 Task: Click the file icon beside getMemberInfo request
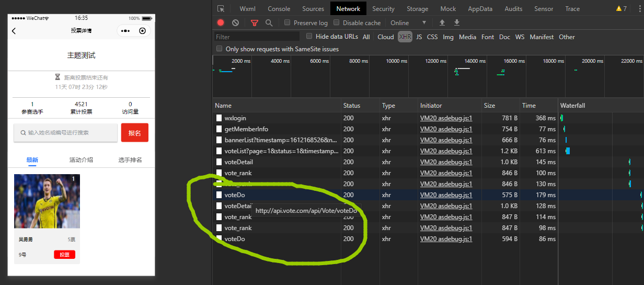coord(220,129)
